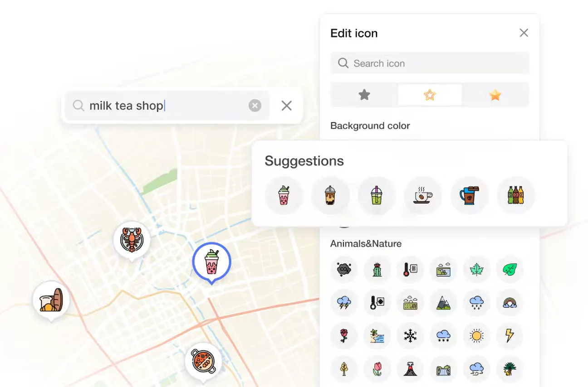Choose the brown bubble tea suggestion icon
The width and height of the screenshot is (588, 387).
(330, 196)
